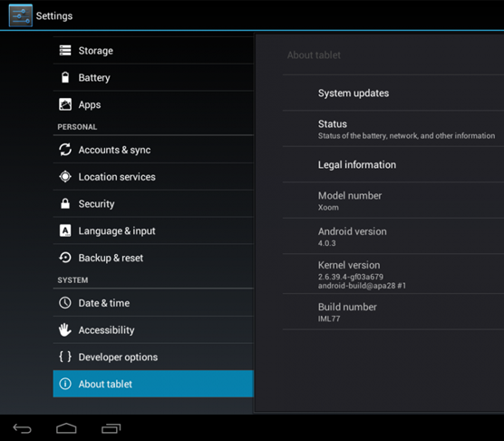Open Legal information

[393, 164]
